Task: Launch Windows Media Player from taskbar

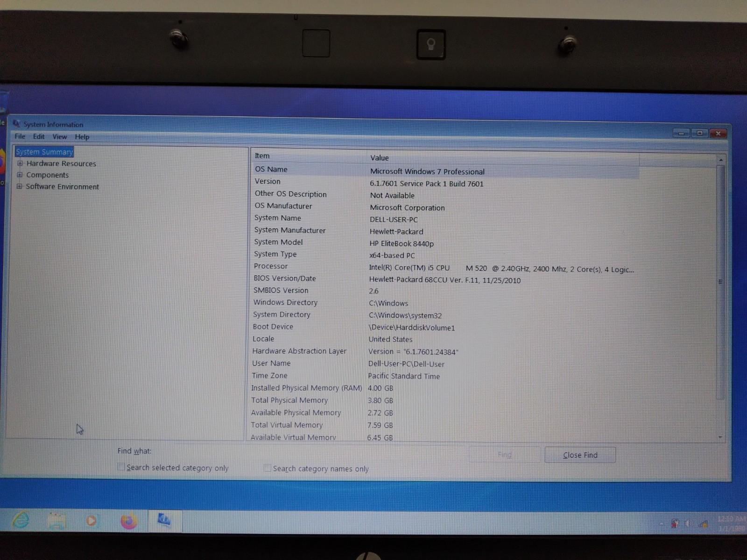Action: [x=92, y=520]
